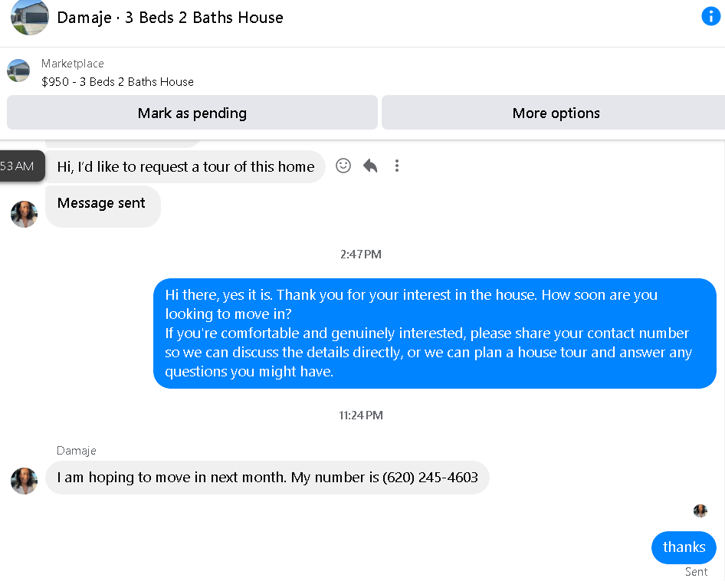This screenshot has height=588, width=725.
Task: Click the Marketplace label text
Action: pos(73,64)
